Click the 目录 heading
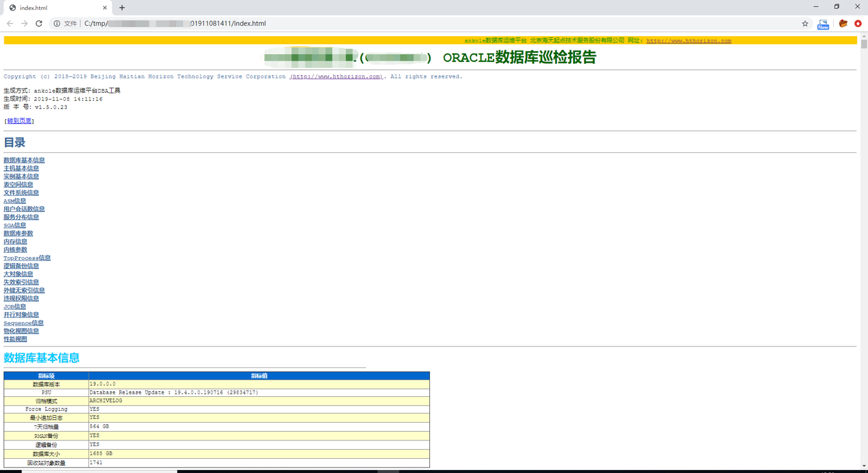This screenshot has width=868, height=473. (15, 143)
